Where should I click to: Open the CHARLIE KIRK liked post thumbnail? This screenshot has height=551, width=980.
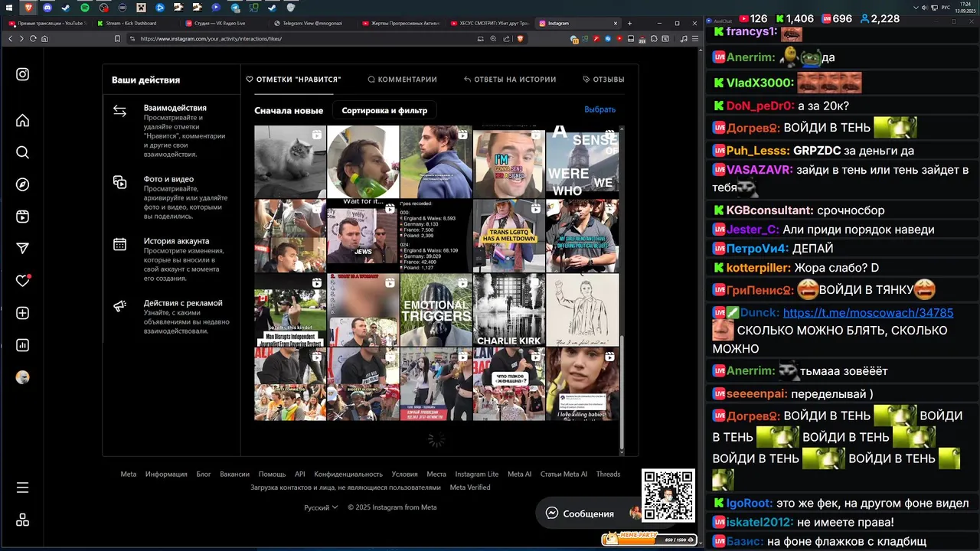pos(508,310)
